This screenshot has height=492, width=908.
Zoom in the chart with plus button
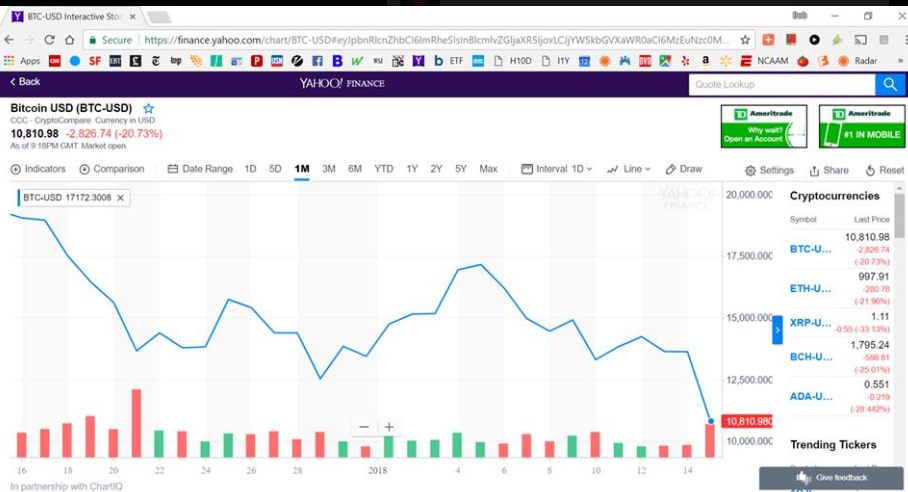(x=389, y=427)
